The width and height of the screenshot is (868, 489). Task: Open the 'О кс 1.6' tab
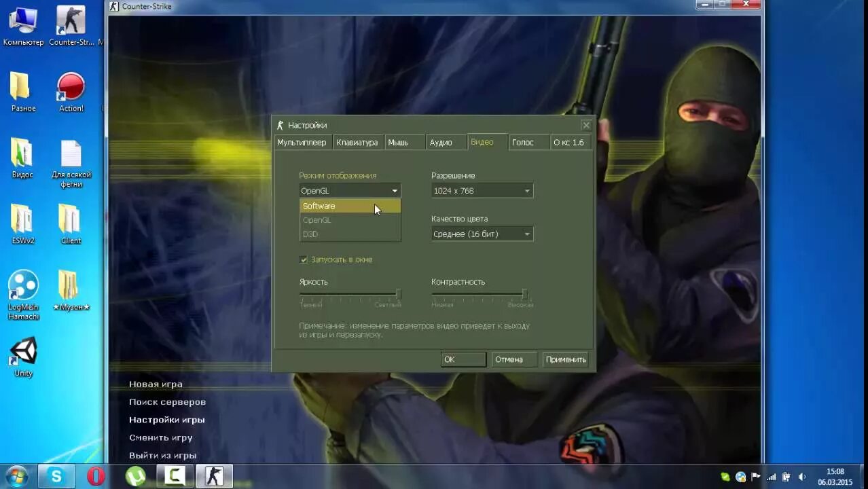[571, 142]
